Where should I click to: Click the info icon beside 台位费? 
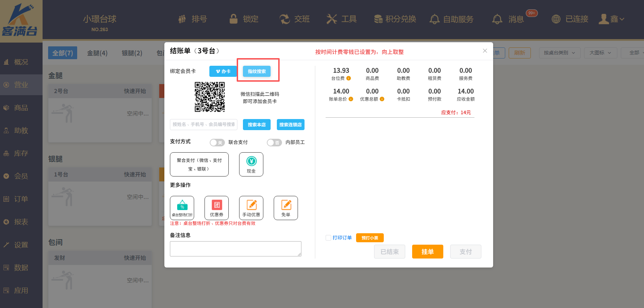(x=349, y=78)
